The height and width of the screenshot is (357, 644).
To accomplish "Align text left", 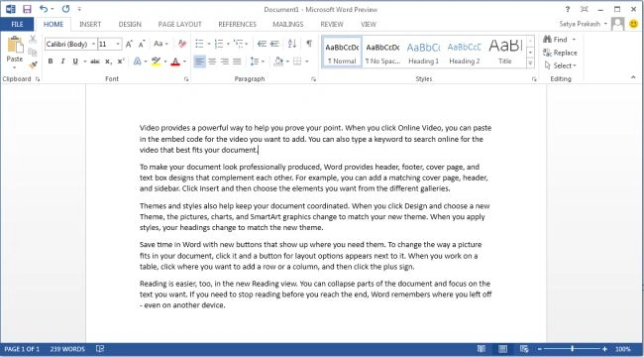I will 199,61.
